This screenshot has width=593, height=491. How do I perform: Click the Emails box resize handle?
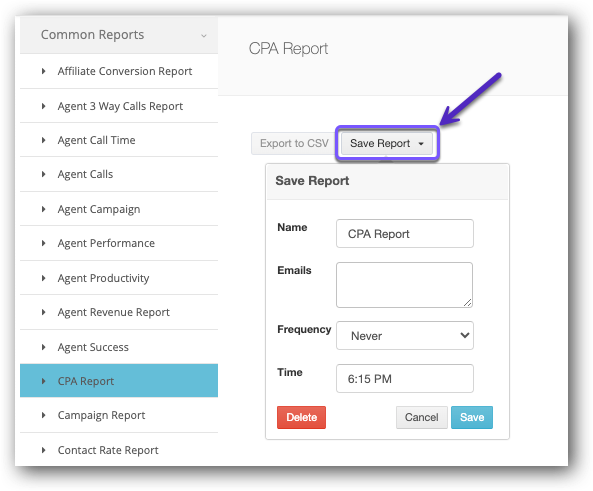click(468, 303)
